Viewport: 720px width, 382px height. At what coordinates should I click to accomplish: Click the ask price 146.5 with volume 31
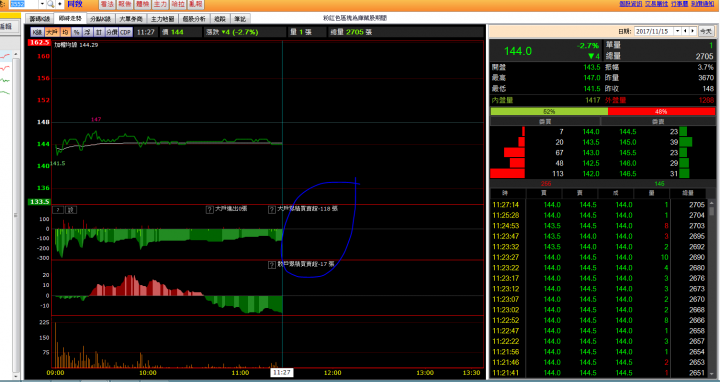pyautogui.click(x=628, y=174)
